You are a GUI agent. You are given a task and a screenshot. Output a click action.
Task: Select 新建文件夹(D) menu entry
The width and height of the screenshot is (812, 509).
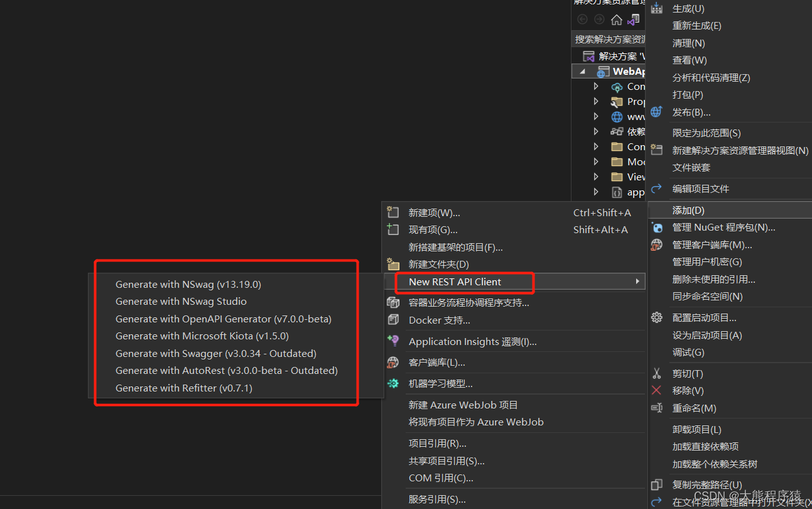(440, 264)
